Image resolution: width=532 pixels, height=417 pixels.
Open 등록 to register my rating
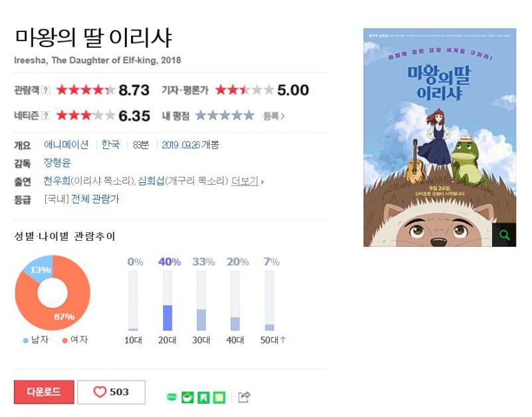274,116
